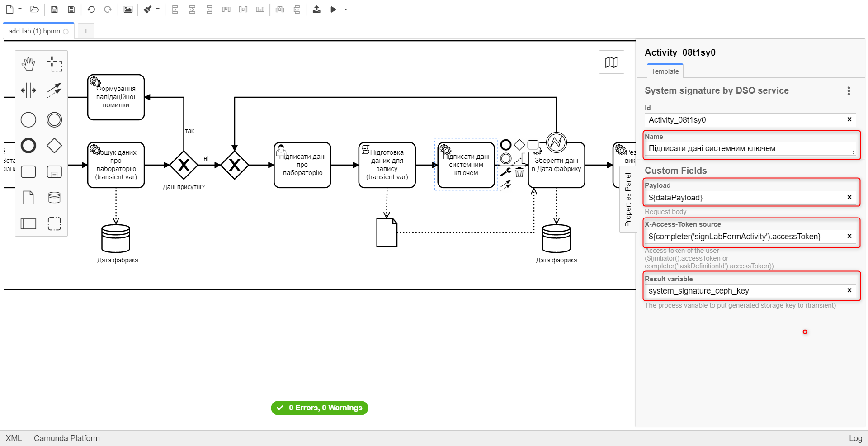Pick the pool/participant from palette
868x446 pixels.
pyautogui.click(x=28, y=223)
